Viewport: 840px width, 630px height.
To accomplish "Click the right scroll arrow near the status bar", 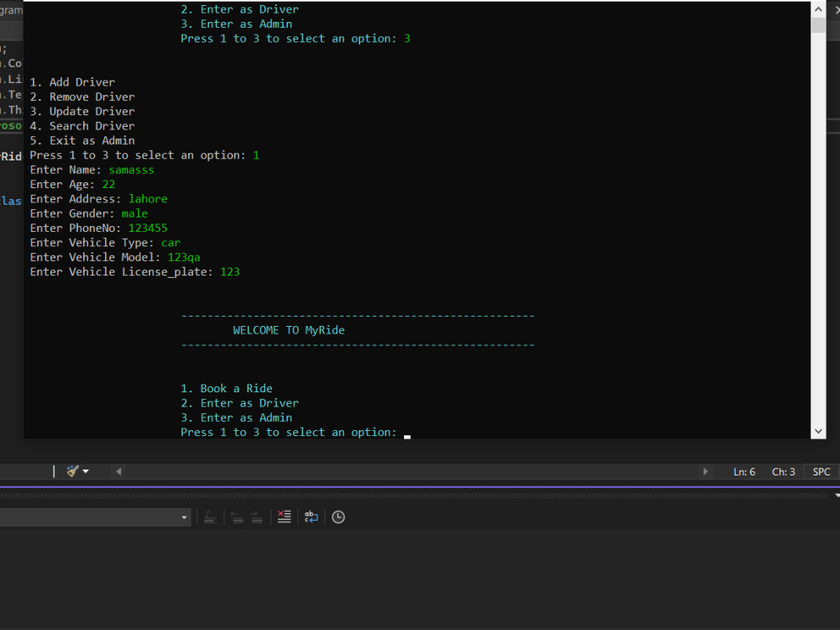I will (705, 471).
